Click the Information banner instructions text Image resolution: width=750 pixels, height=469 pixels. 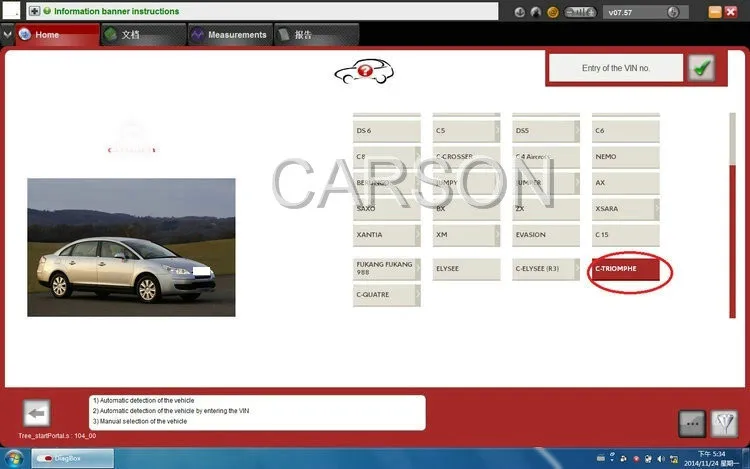click(x=116, y=11)
